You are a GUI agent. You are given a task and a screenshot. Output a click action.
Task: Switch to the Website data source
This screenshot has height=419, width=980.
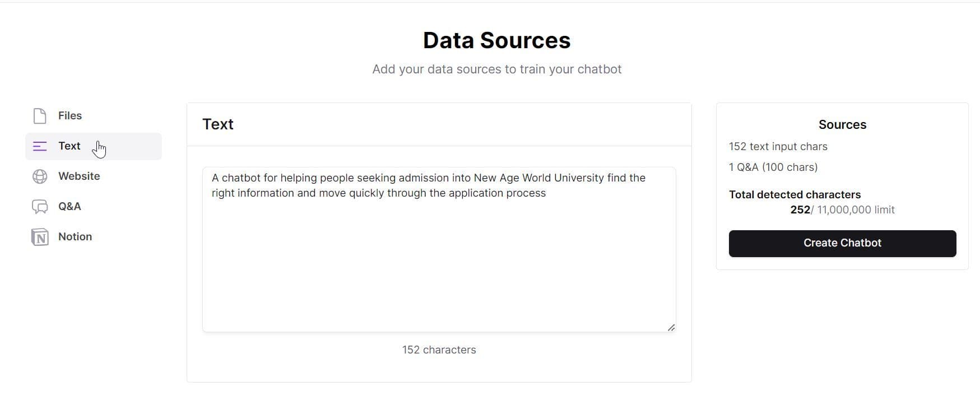[78, 176]
